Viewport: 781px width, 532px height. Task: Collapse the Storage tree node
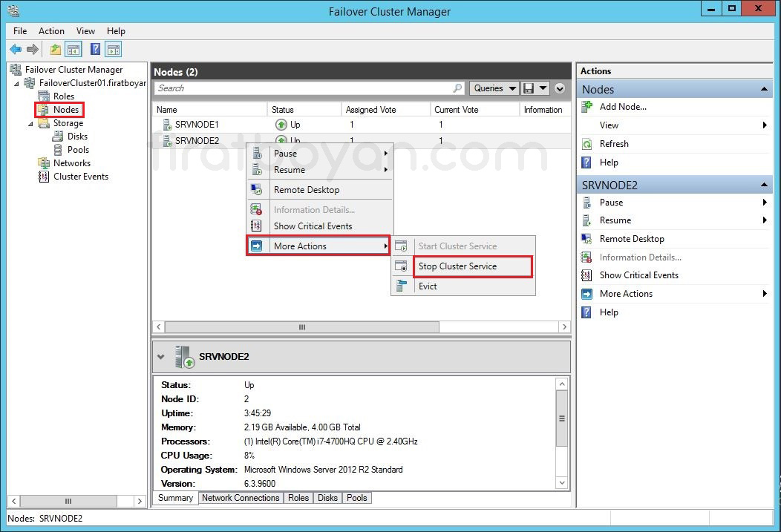30,123
